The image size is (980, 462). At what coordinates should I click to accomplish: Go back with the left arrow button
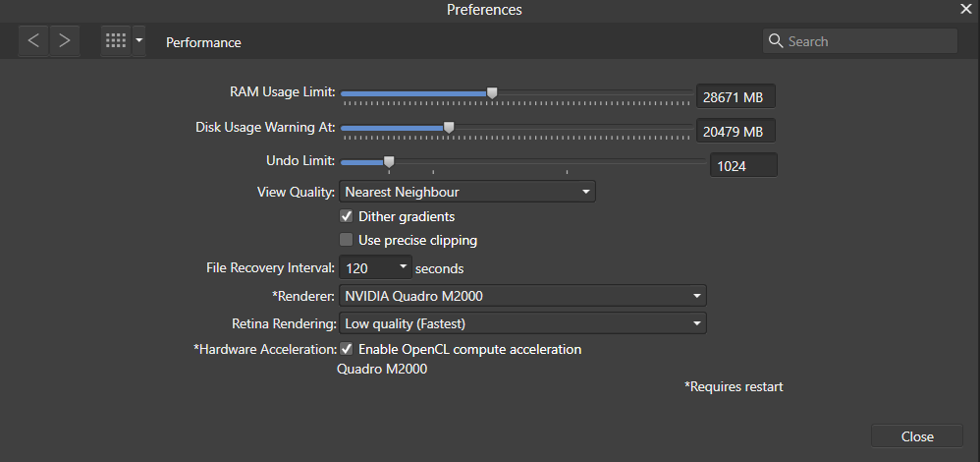[33, 41]
